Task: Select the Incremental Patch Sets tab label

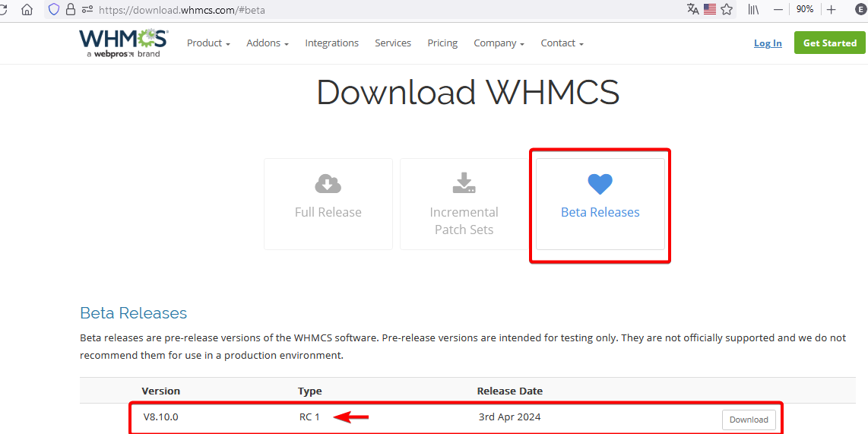Action: [x=464, y=221]
